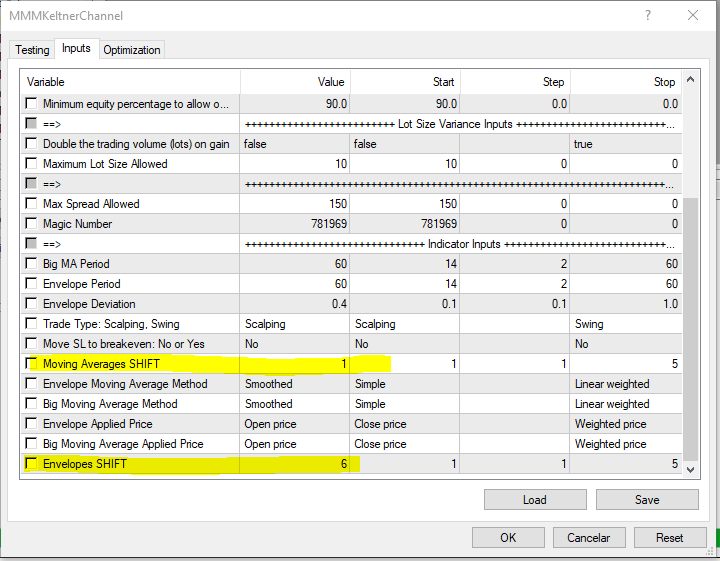Edit Envelopes SHIFT value 6
The image size is (720, 561).
(x=294, y=464)
